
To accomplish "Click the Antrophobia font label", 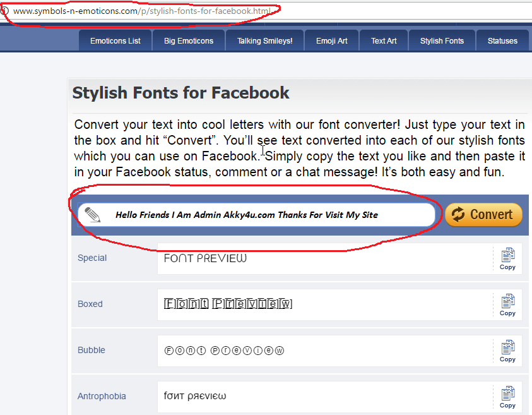I will [x=102, y=396].
